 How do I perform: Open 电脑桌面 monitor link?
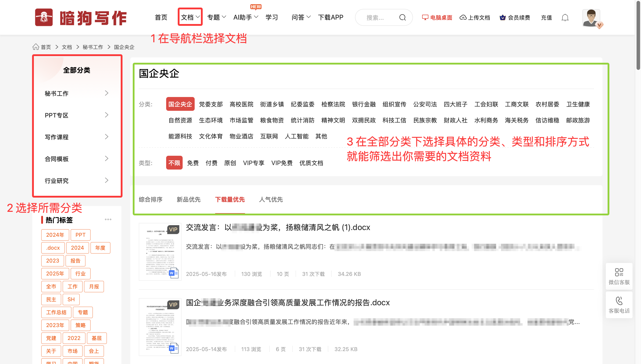[437, 18]
